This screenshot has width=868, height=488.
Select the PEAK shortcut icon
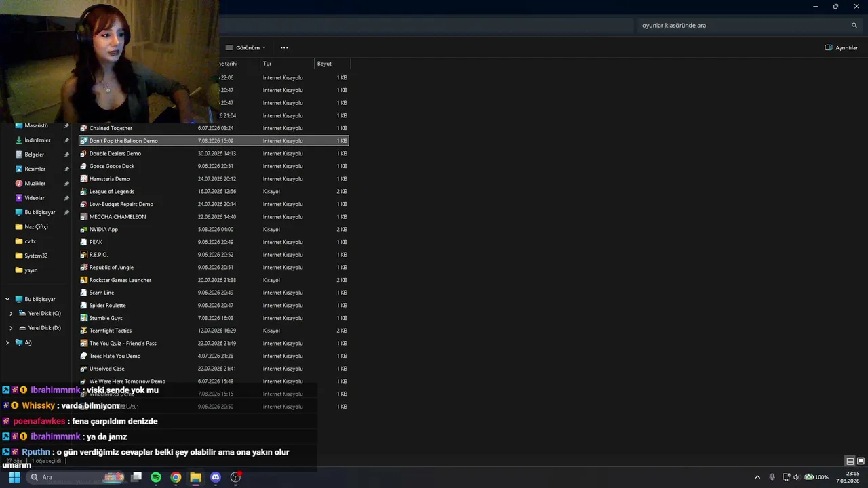(84, 242)
